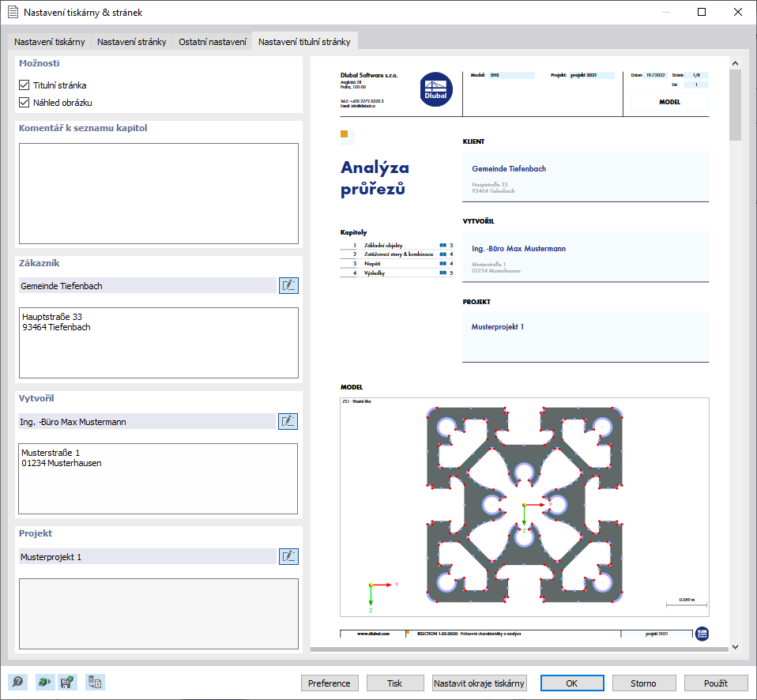
Task: Click the Zákazník address field Hauptstraße 33
Action: tap(158, 343)
